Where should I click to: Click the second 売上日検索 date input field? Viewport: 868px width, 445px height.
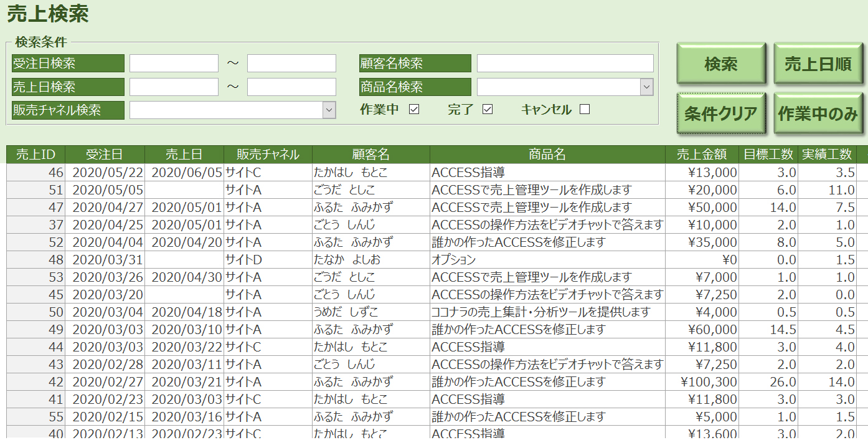(x=291, y=87)
